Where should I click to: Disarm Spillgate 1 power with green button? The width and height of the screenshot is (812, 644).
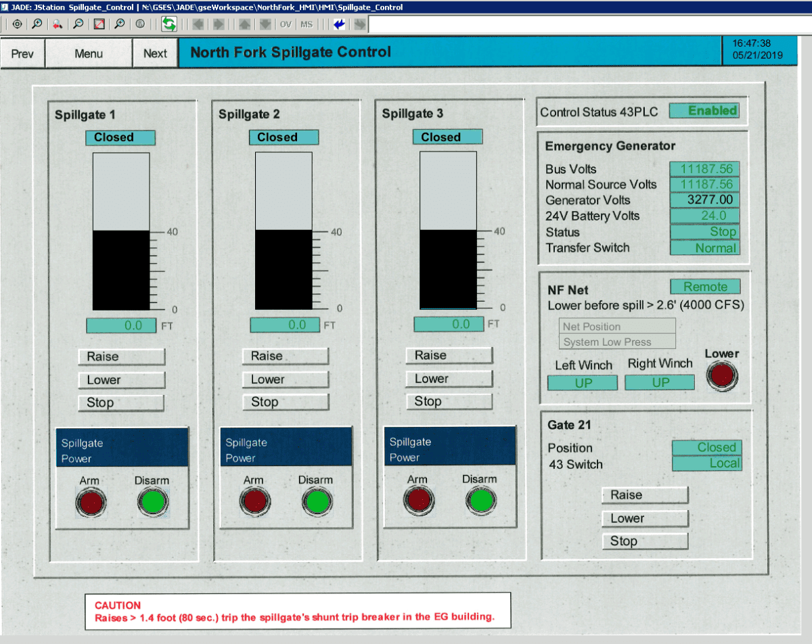[x=153, y=503]
